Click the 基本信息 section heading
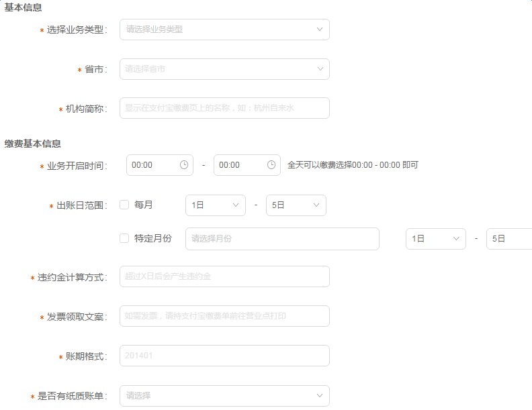The width and height of the screenshot is (532, 410). click(x=23, y=7)
